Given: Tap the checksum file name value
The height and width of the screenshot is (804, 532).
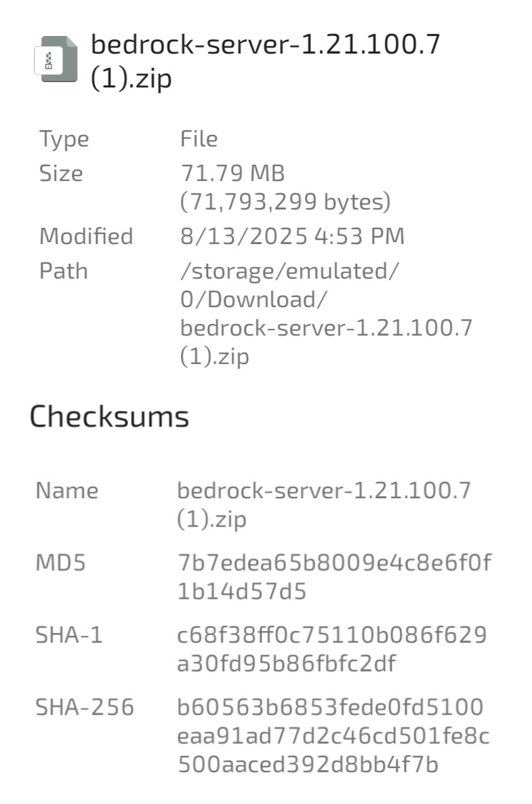Looking at the screenshot, I should 323,504.
